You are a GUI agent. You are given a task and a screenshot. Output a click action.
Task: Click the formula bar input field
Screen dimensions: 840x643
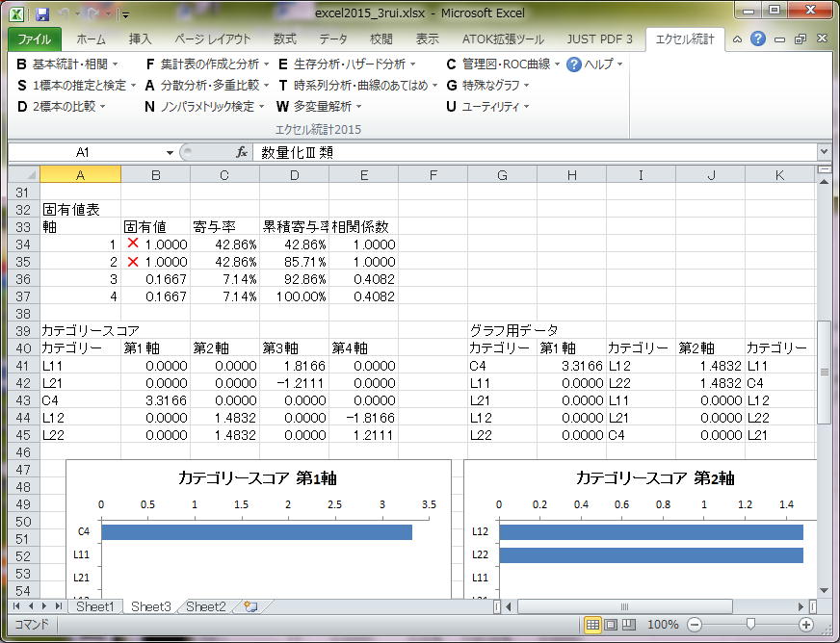pos(536,153)
